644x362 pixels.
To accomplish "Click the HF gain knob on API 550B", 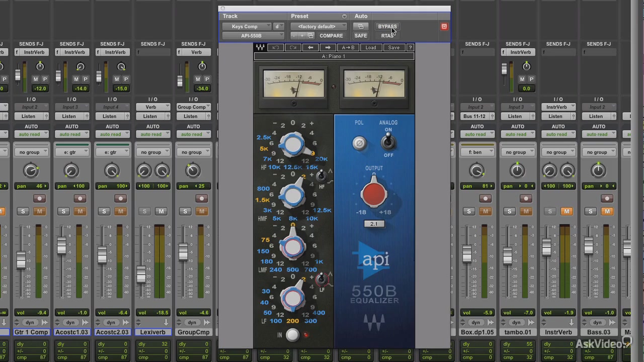I will click(293, 145).
